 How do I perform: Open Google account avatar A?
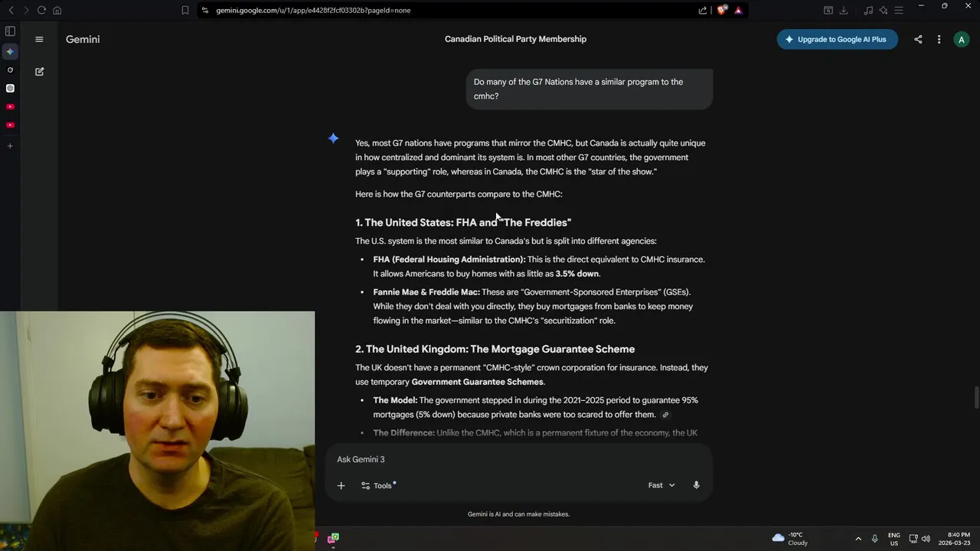[962, 39]
